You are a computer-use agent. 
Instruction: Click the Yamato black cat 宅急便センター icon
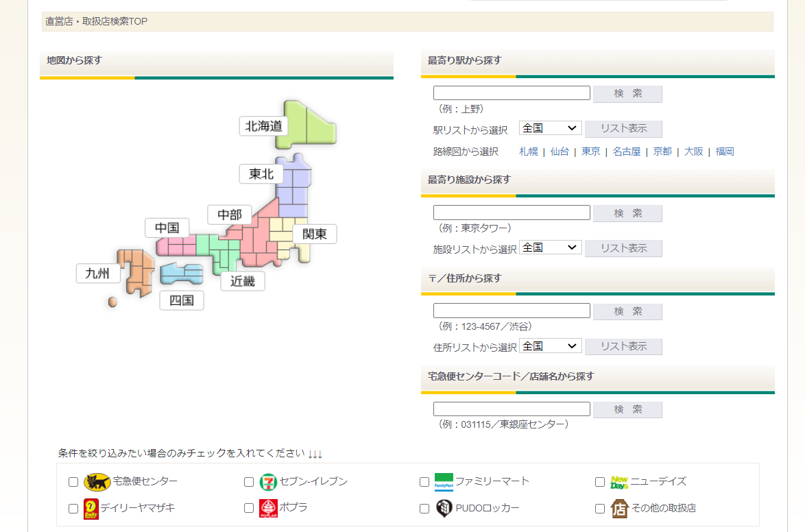coord(97,482)
